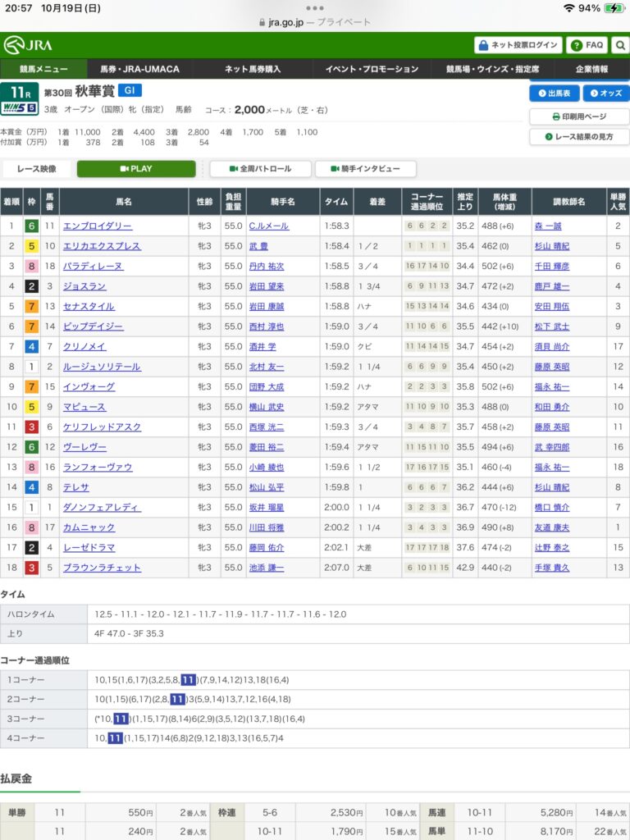Screen dimensions: 630x840
Task: Open レース結果の見方 guide
Action: [x=579, y=137]
